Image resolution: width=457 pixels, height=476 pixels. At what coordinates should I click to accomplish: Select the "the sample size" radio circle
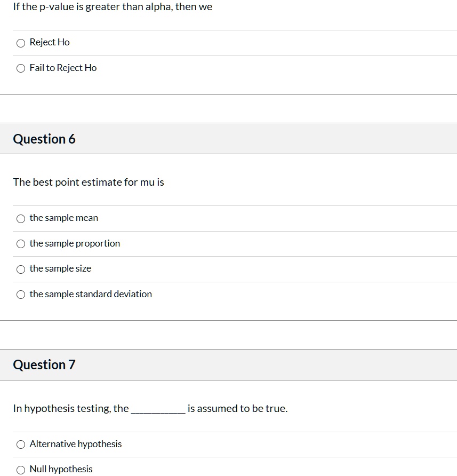click(21, 269)
